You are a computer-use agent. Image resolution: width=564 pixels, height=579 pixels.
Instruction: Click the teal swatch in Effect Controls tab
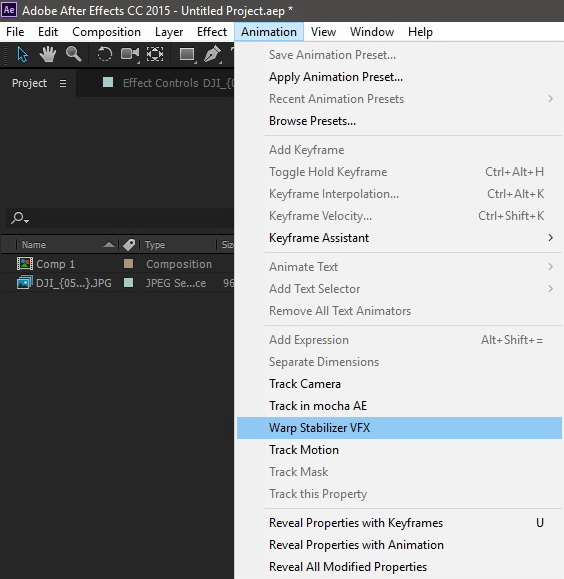[x=108, y=82]
